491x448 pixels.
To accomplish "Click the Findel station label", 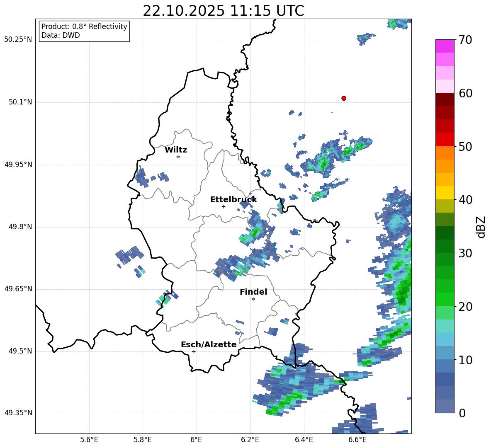I will pyautogui.click(x=253, y=292).
